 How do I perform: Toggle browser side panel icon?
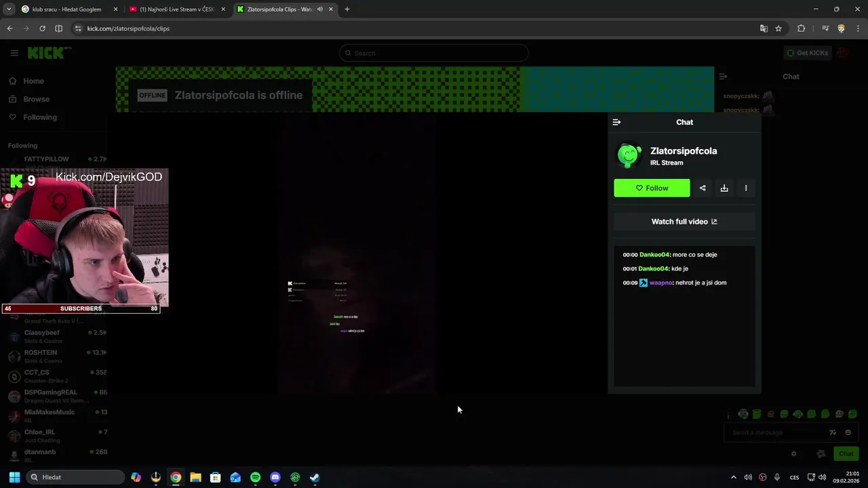coord(58,28)
